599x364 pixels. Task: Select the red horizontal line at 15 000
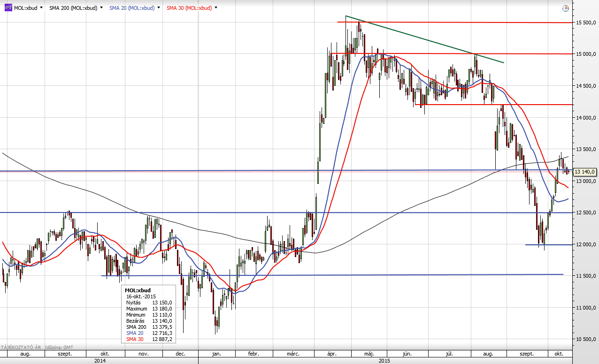pyautogui.click(x=451, y=54)
